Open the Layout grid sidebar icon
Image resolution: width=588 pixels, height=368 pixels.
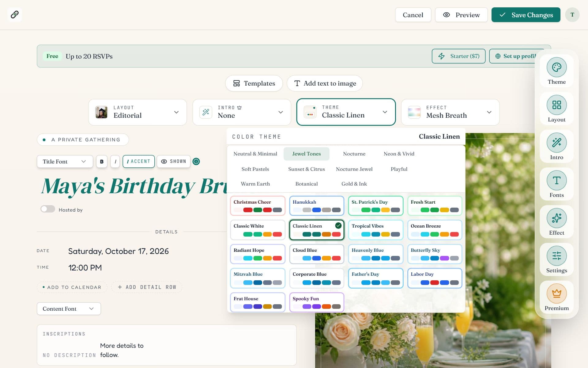tap(556, 109)
